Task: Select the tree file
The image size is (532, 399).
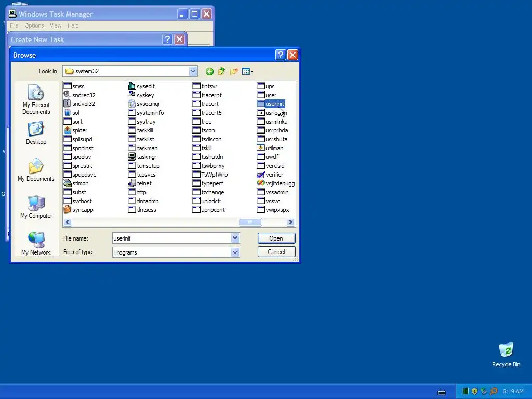Action: point(202,122)
